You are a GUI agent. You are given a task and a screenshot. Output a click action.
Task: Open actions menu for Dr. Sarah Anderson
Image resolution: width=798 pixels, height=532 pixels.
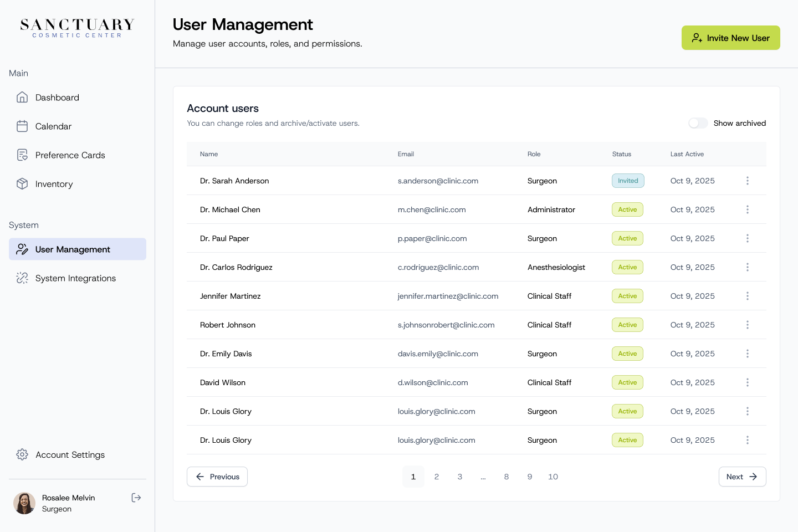(x=748, y=181)
